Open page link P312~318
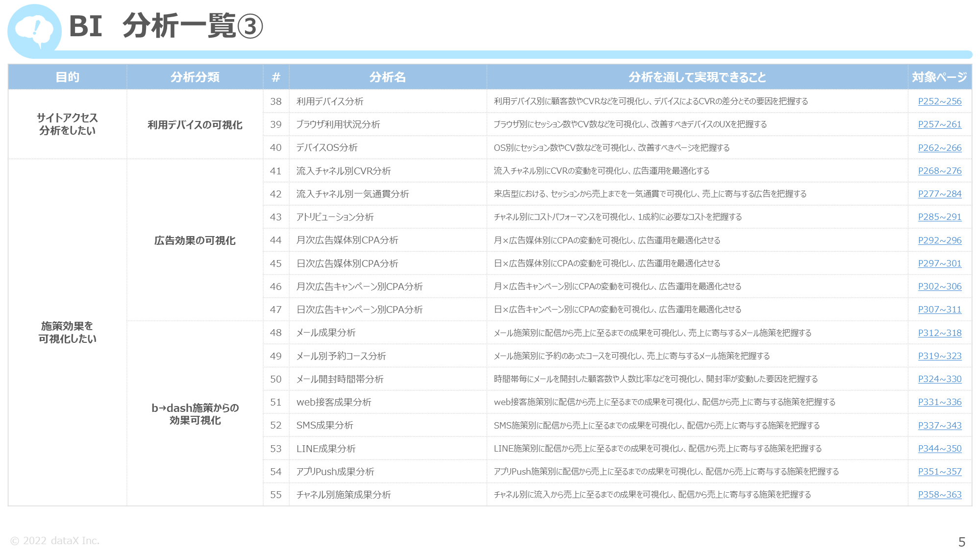Image resolution: width=980 pixels, height=551 pixels. [939, 333]
